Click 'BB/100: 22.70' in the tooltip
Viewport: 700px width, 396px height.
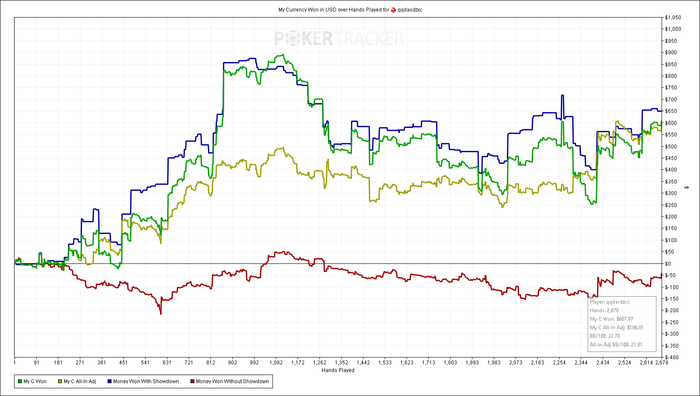pyautogui.click(x=606, y=336)
